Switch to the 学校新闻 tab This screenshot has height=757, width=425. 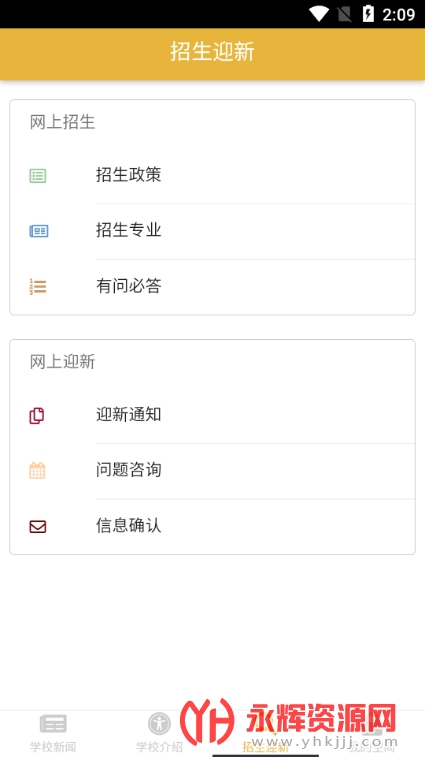(53, 732)
